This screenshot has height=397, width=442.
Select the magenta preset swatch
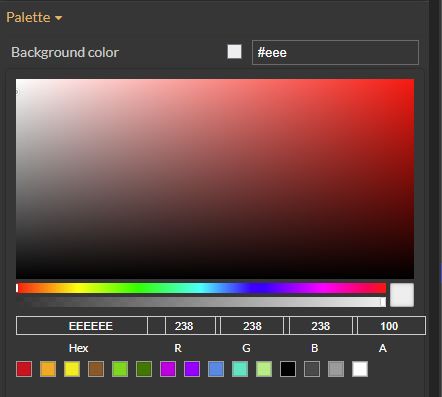coord(168,369)
